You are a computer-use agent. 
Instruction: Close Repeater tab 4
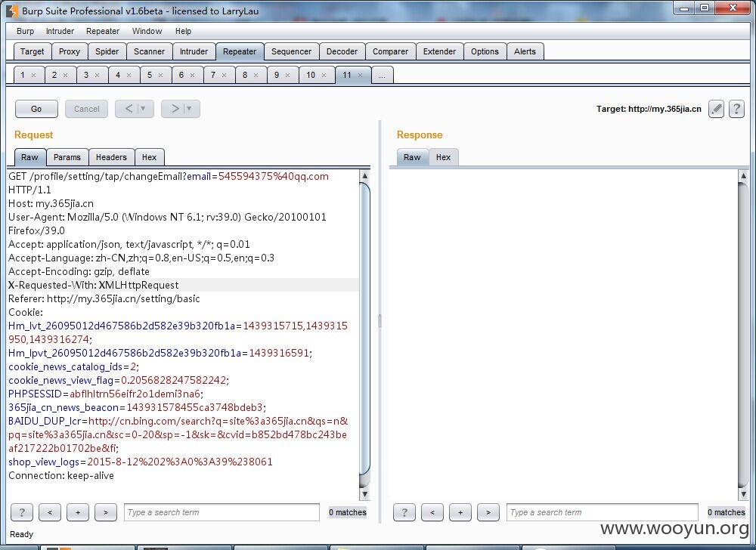[x=129, y=75]
